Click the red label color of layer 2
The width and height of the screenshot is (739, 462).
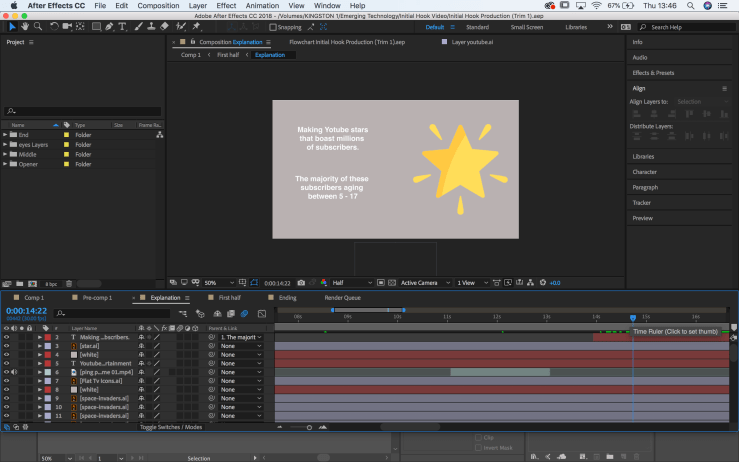click(x=48, y=338)
